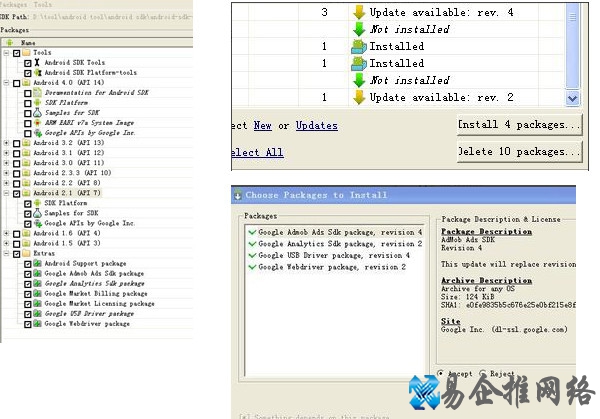This screenshot has height=419, width=600.
Task: Click the Android SDK Platform-tools icon
Action: (x=37, y=72)
